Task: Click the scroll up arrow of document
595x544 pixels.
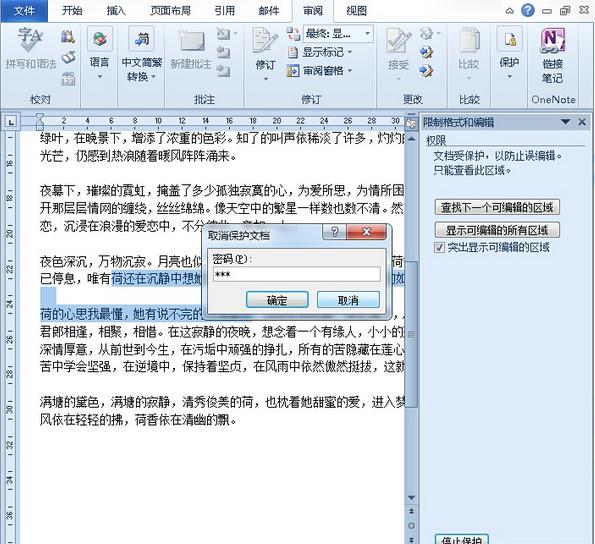Action: 411,139
